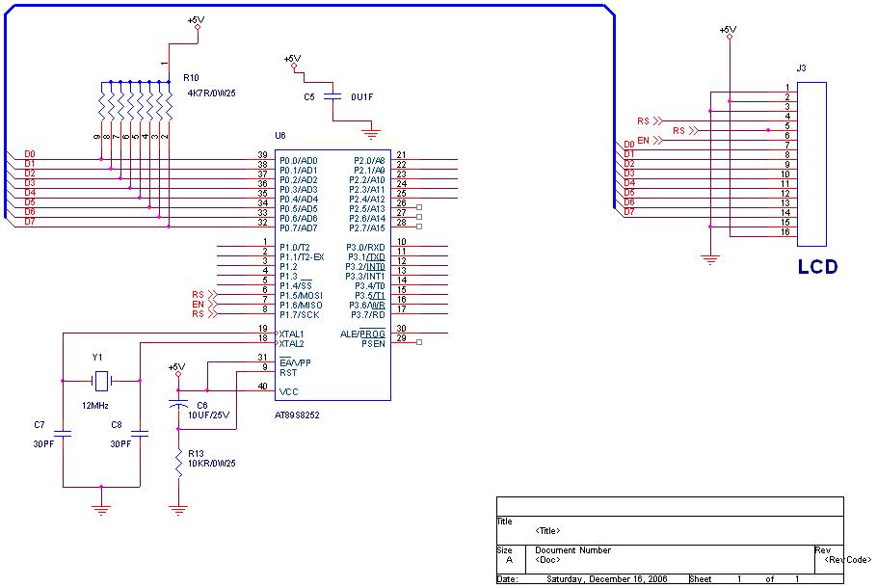
Task: Select the no-connect marker on PSEN pin
Action: click(419, 342)
